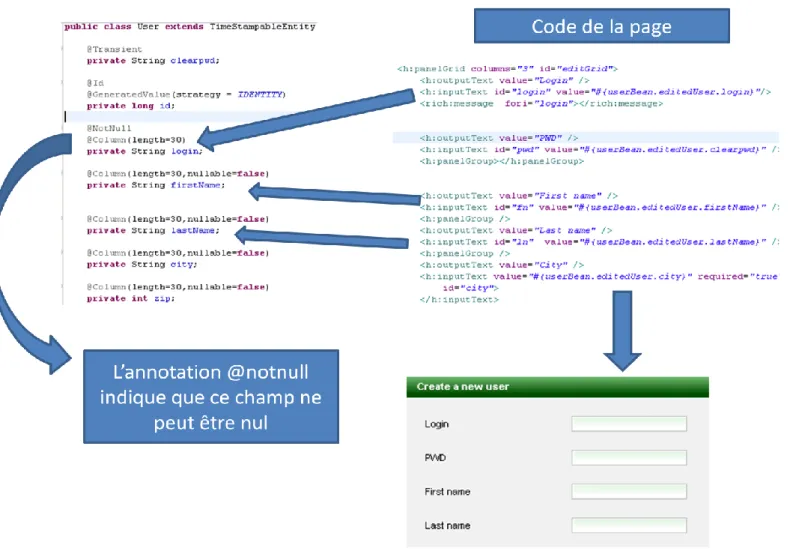Click the id="city"> code line
Image resolution: width=790 pixels, height=551 pixels.
471,288
